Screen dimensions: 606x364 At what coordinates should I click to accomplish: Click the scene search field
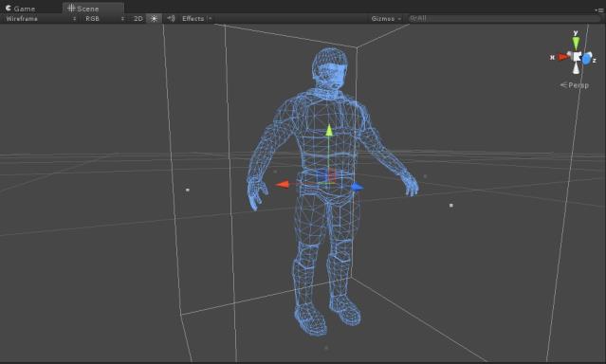[504, 18]
